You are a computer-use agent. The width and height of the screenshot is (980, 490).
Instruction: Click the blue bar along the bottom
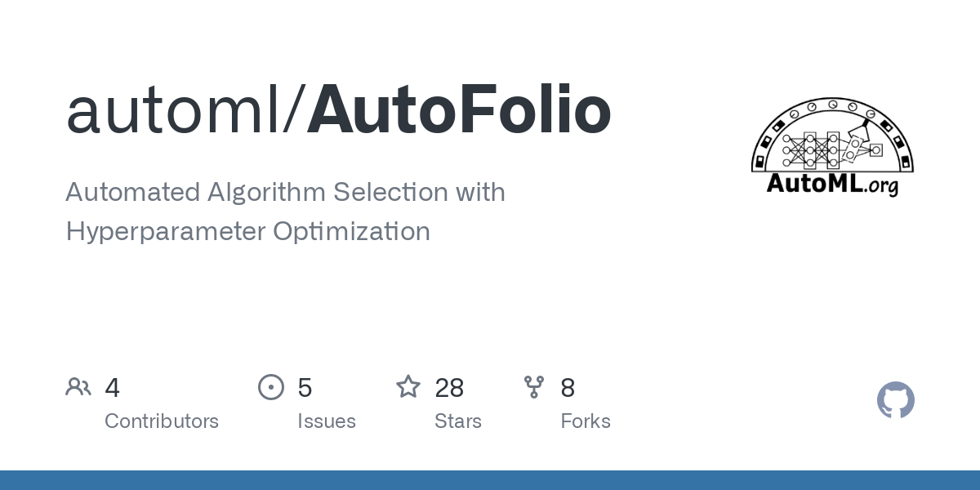pyautogui.click(x=490, y=480)
